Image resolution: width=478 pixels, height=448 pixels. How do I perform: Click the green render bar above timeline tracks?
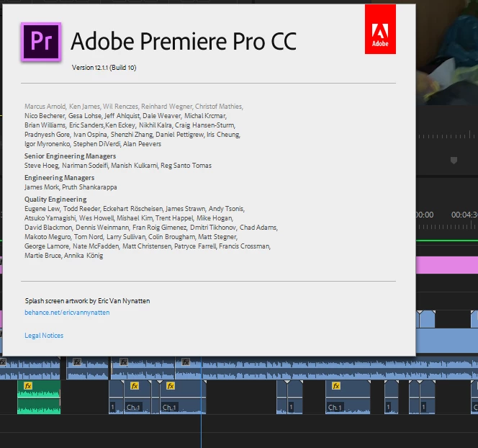[x=447, y=241]
